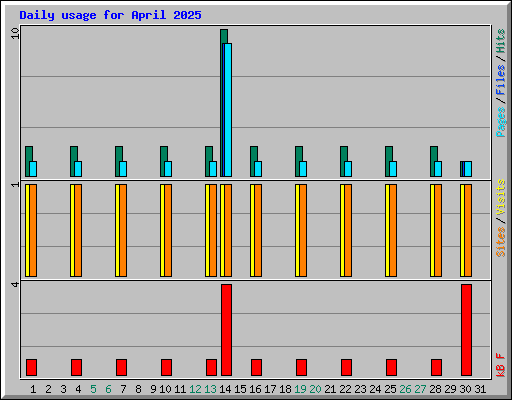The height and width of the screenshot is (400, 512).
Task: Click the "Files" legend label
Action: click(501, 80)
